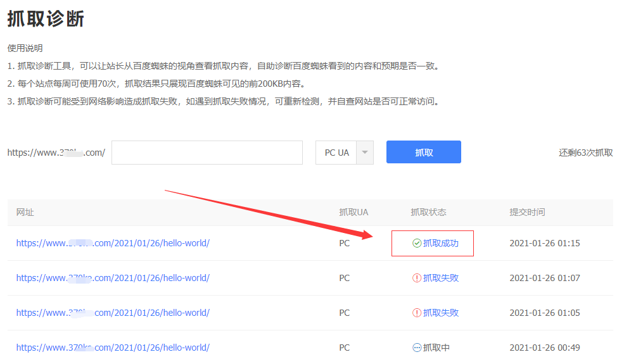Click the 抓取UA column header
This screenshot has height=364, width=624.
coord(353,212)
